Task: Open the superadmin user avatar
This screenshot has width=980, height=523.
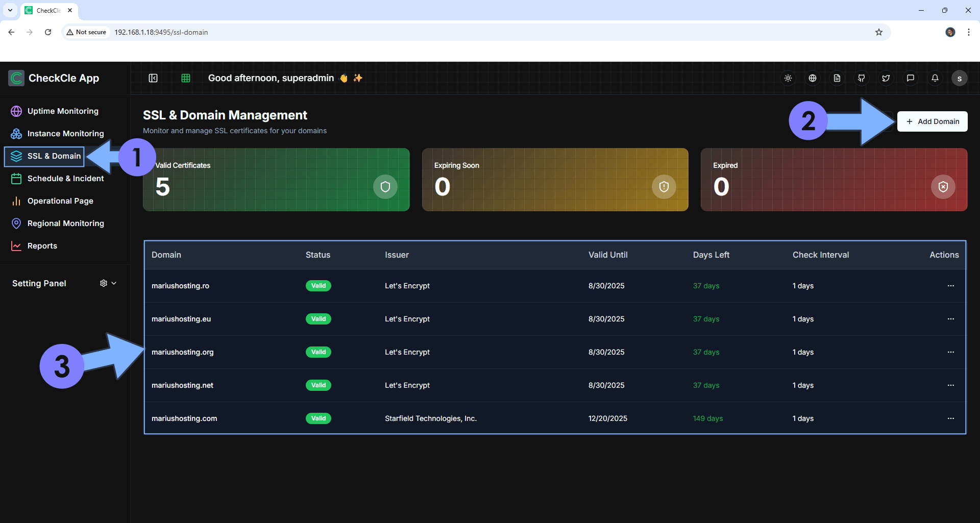Action: (x=960, y=78)
